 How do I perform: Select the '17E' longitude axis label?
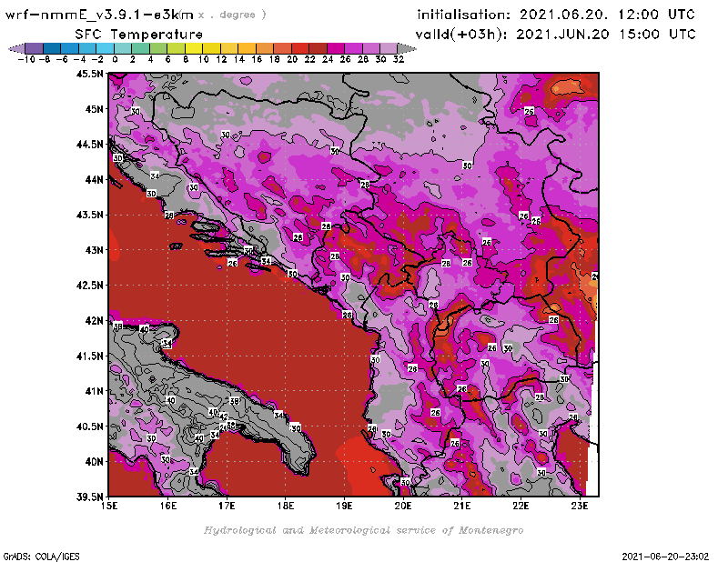click(227, 506)
